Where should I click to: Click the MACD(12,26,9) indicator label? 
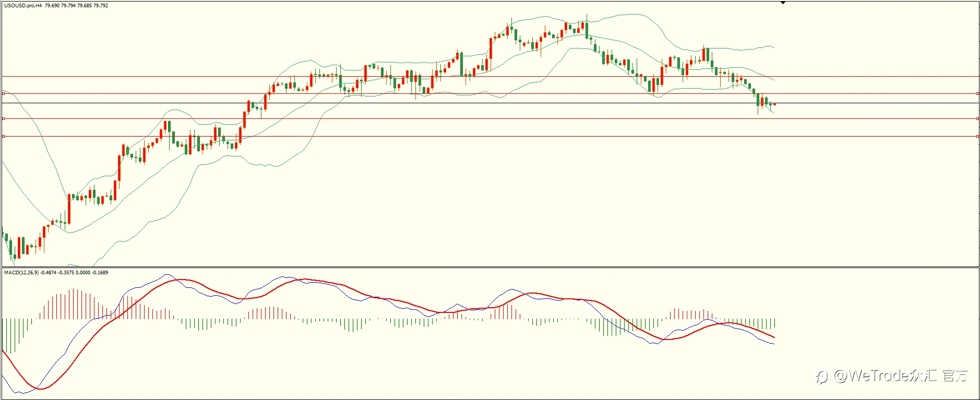tap(21, 273)
